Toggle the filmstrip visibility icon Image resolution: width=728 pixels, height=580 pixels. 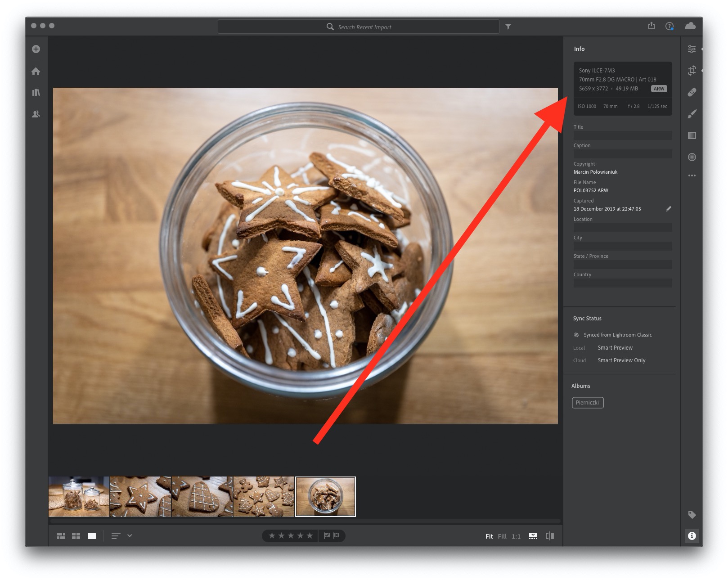(x=533, y=536)
